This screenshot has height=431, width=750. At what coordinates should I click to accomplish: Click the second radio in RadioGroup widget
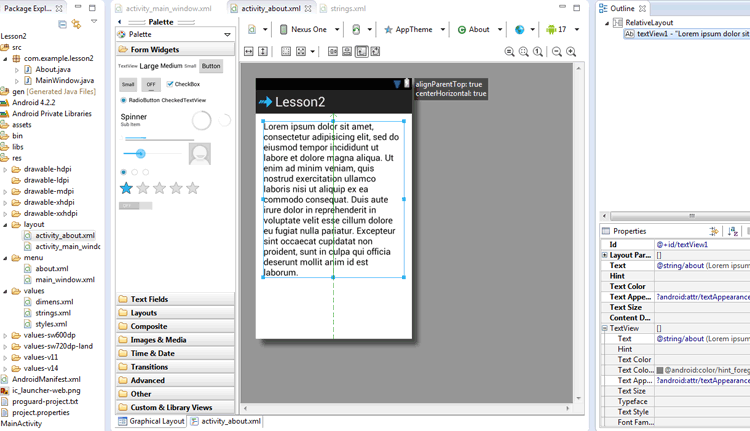click(x=134, y=172)
